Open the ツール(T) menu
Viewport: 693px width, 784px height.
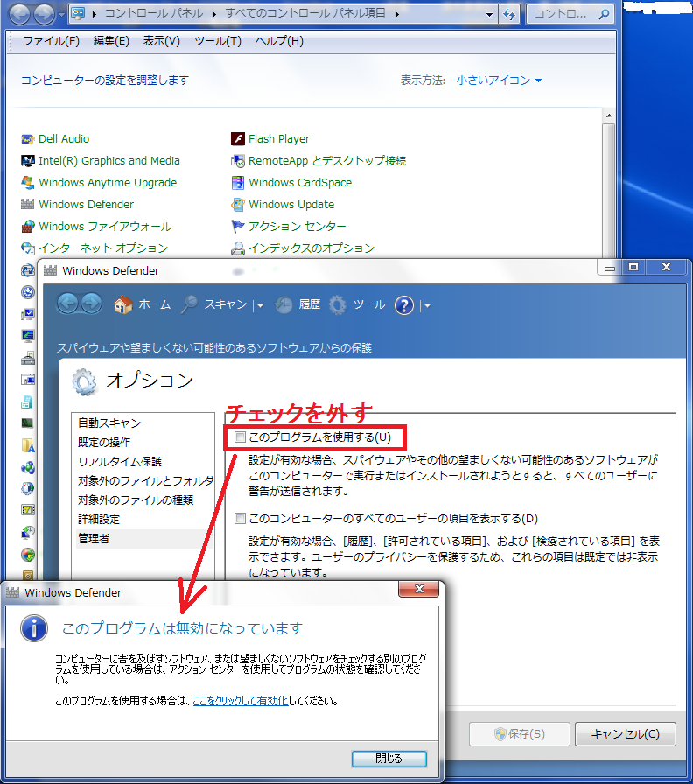coord(218,41)
